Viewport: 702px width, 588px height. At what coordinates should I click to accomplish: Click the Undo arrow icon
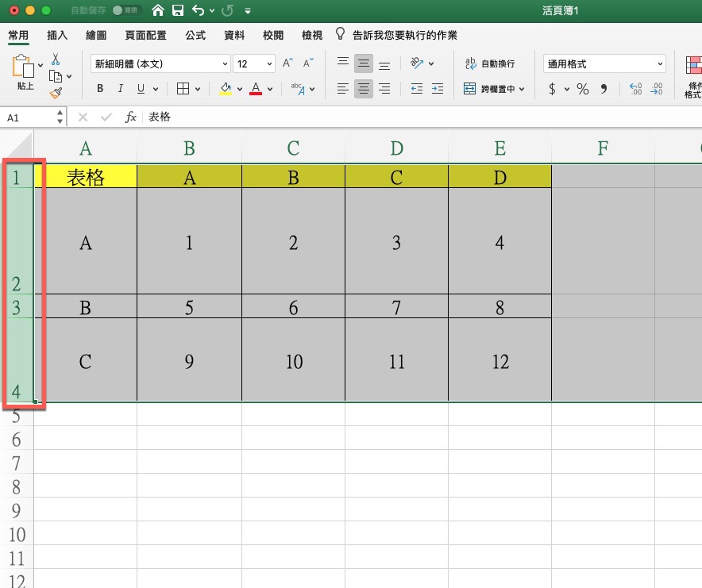[x=198, y=10]
